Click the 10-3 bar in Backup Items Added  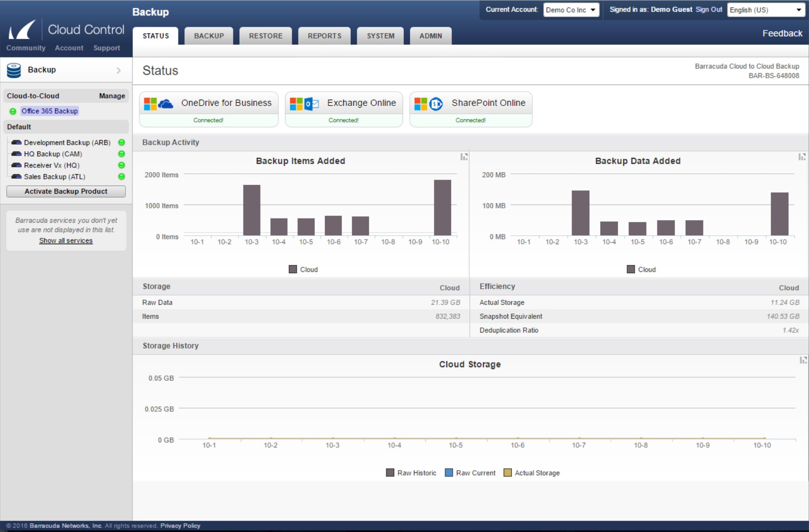tap(252, 210)
